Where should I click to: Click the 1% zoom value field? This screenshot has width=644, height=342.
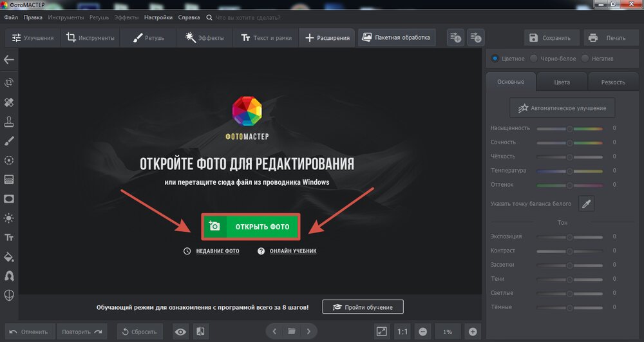pos(448,332)
